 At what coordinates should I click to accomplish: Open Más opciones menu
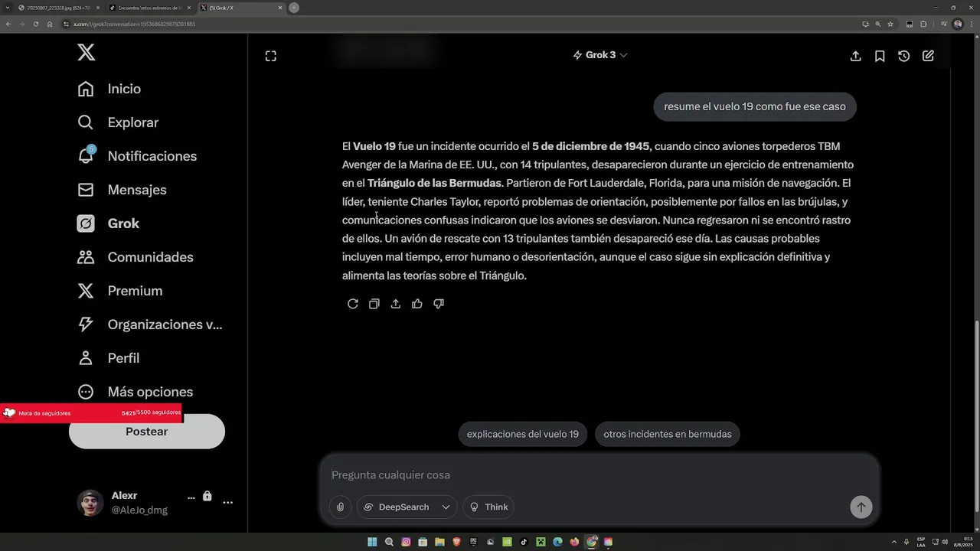tap(136, 392)
